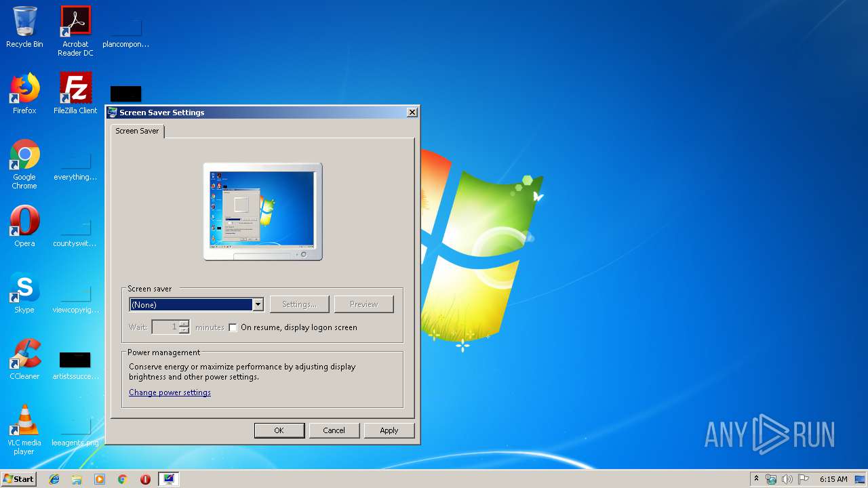Click the Show desktop button

click(860, 479)
